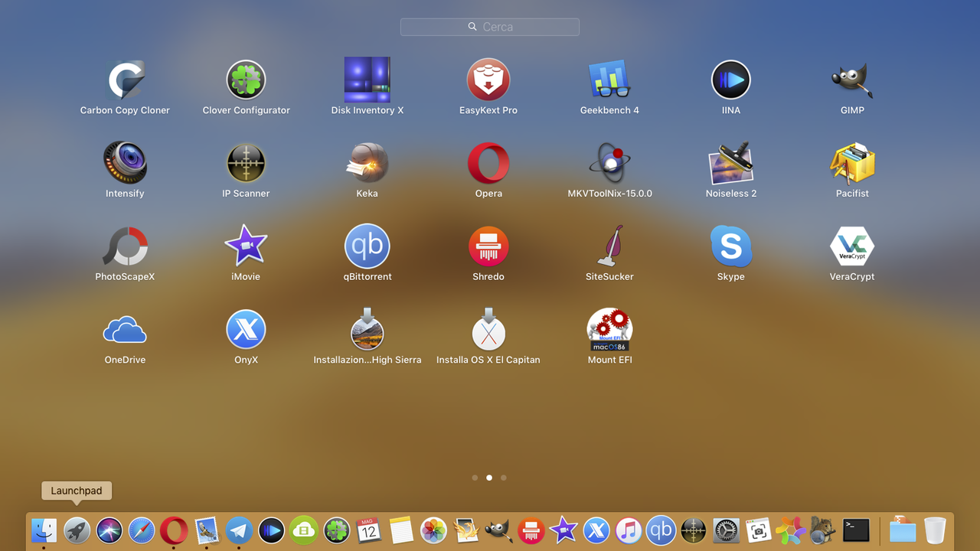Open IINA from the Dock

[271, 530]
